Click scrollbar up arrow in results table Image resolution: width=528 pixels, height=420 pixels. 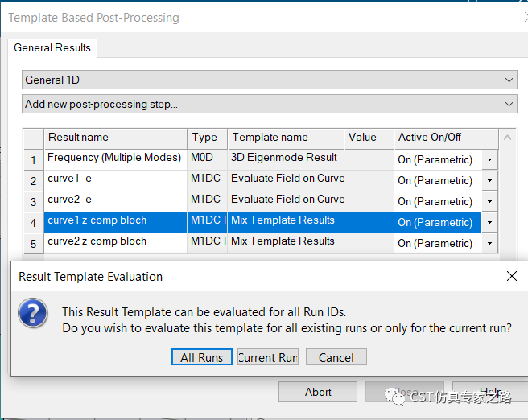tap(507, 138)
